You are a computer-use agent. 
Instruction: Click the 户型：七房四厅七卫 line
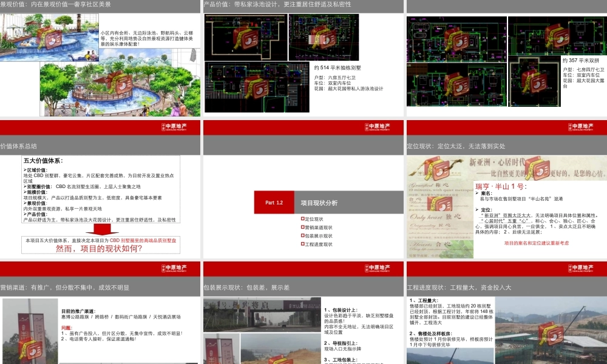583,70
